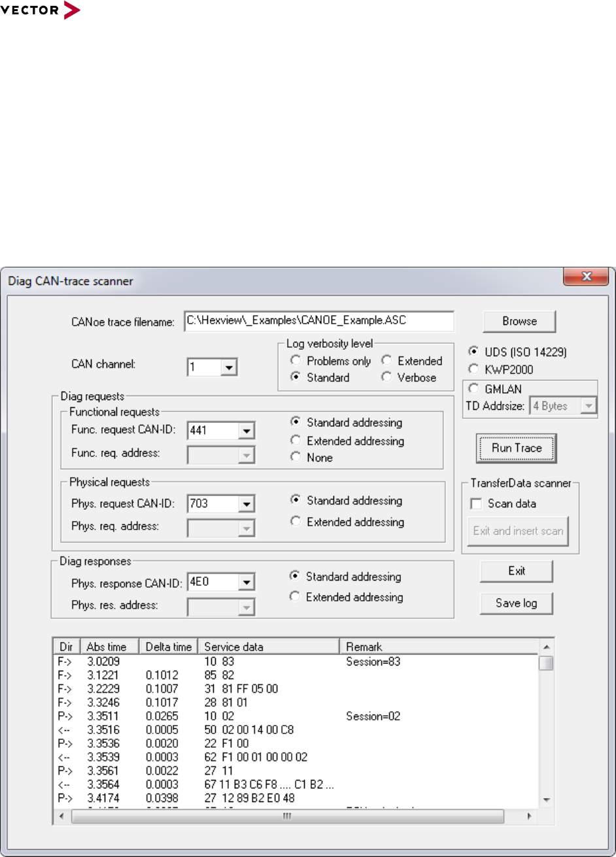Select log row with abs time 3.3561
This screenshot has height=857, width=616.
tap(296, 771)
